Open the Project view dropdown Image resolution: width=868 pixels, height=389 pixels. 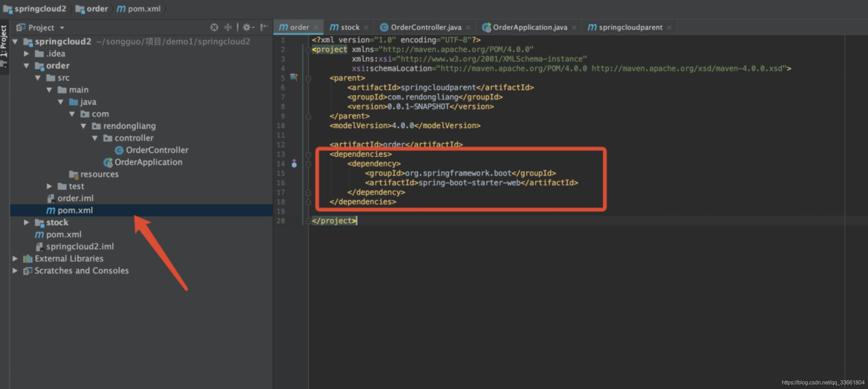click(62, 28)
